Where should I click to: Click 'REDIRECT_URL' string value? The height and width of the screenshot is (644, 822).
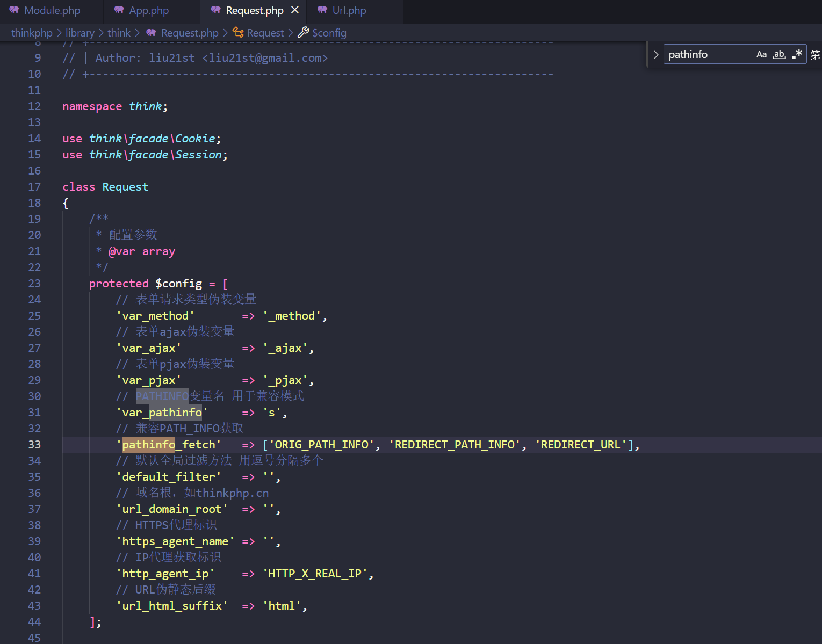[x=580, y=445]
